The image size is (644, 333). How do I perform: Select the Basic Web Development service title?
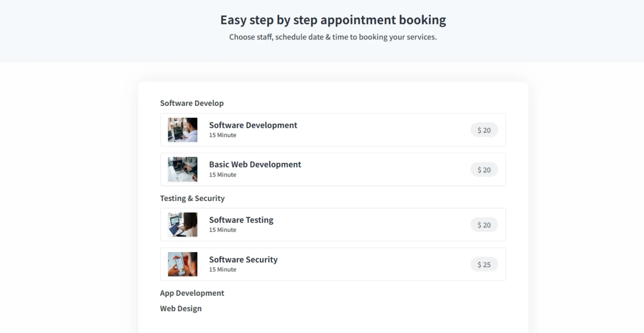click(255, 165)
